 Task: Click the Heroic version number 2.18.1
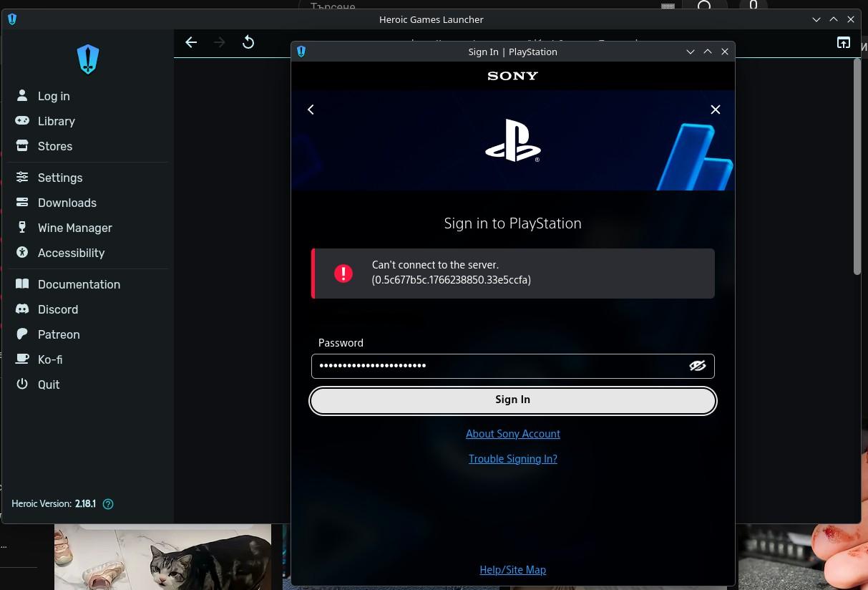(85, 504)
